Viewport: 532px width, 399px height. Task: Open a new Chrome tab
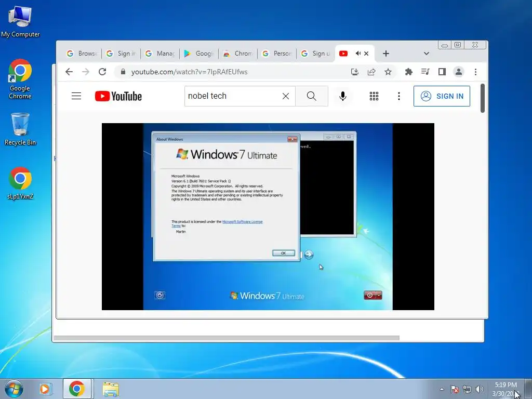[x=386, y=54]
